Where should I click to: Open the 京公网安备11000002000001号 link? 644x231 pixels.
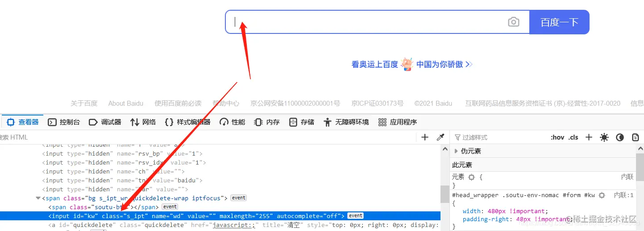pos(295,103)
